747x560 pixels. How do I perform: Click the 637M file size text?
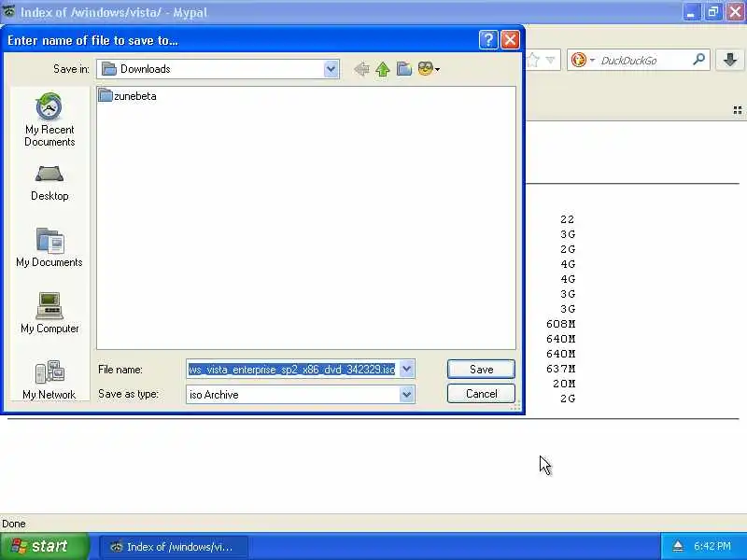(561, 369)
